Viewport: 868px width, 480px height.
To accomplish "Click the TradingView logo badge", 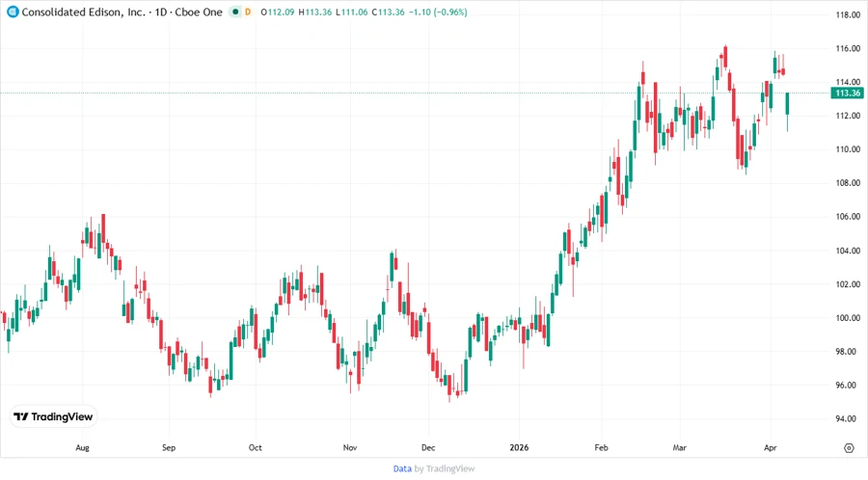I will tap(54, 417).
